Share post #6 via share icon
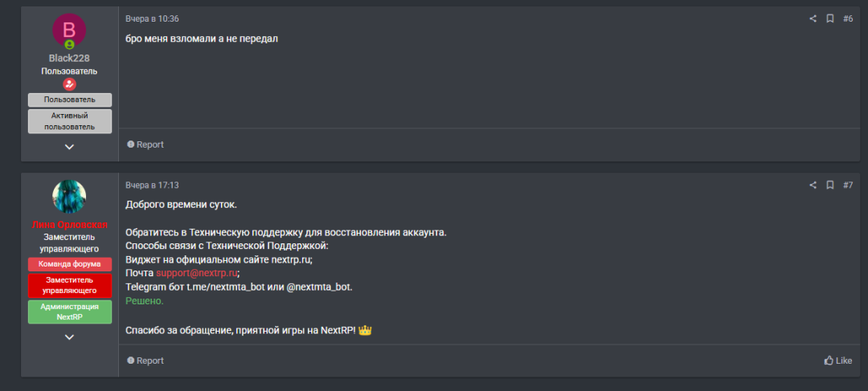Screen dimensions: 868x391 (x=813, y=18)
